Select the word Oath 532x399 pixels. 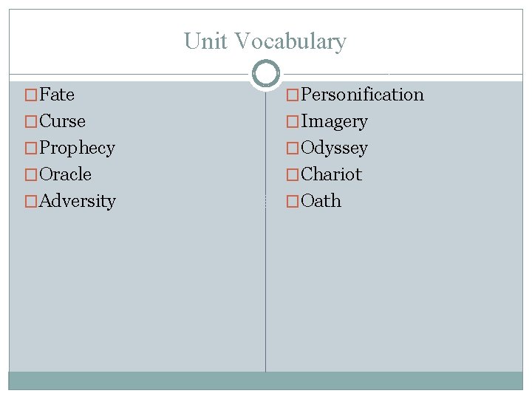(321, 201)
